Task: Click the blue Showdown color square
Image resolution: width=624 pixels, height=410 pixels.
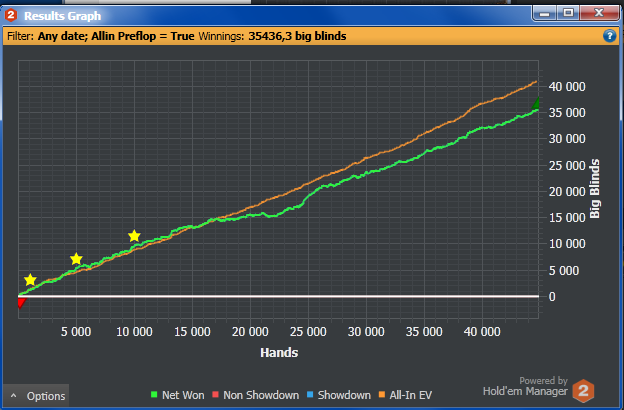Action: [310, 395]
